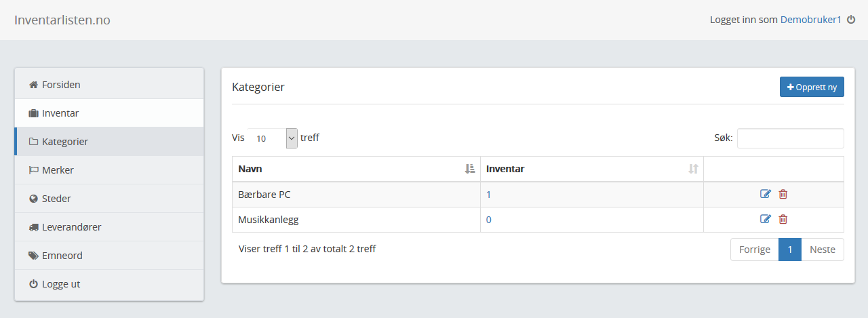Viewport: 868px width, 318px height.
Task: Select Merker in the side menu
Action: coord(109,170)
